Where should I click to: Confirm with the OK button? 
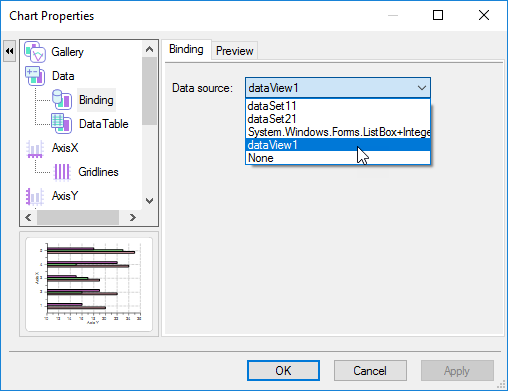[283, 370]
